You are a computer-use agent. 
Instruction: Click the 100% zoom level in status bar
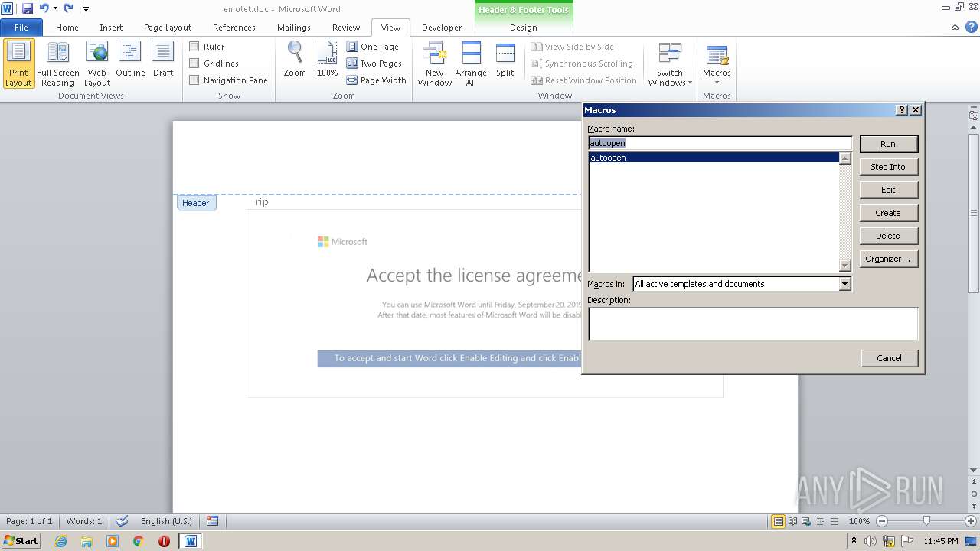859,521
